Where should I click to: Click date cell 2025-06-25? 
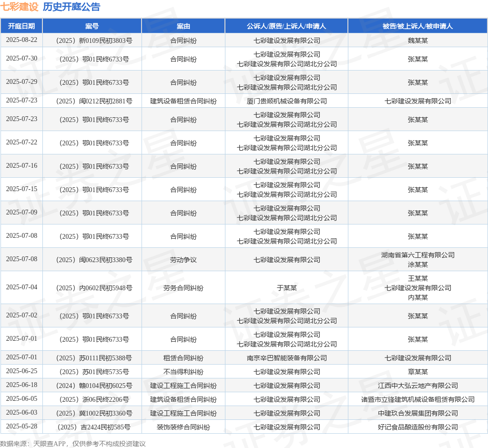pyautogui.click(x=21, y=371)
